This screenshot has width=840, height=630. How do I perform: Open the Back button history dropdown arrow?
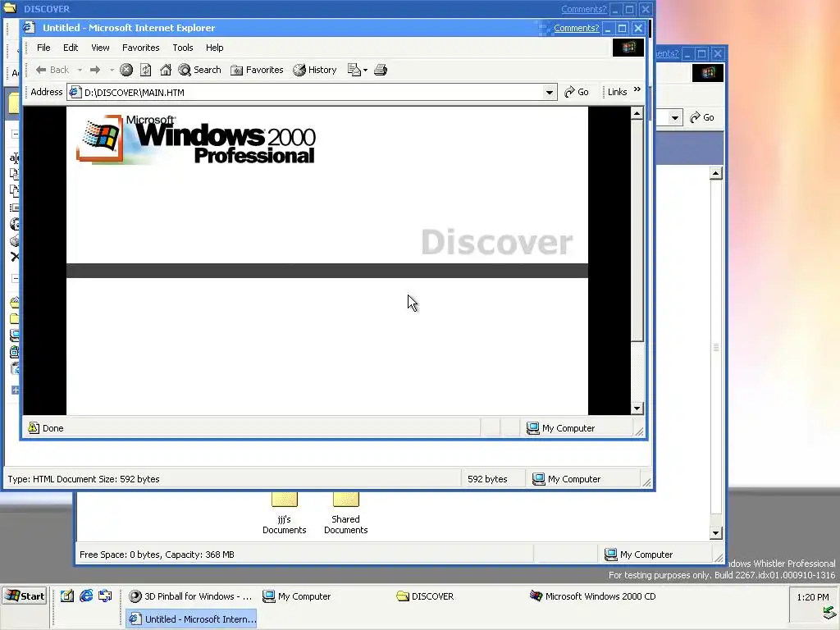pyautogui.click(x=80, y=71)
